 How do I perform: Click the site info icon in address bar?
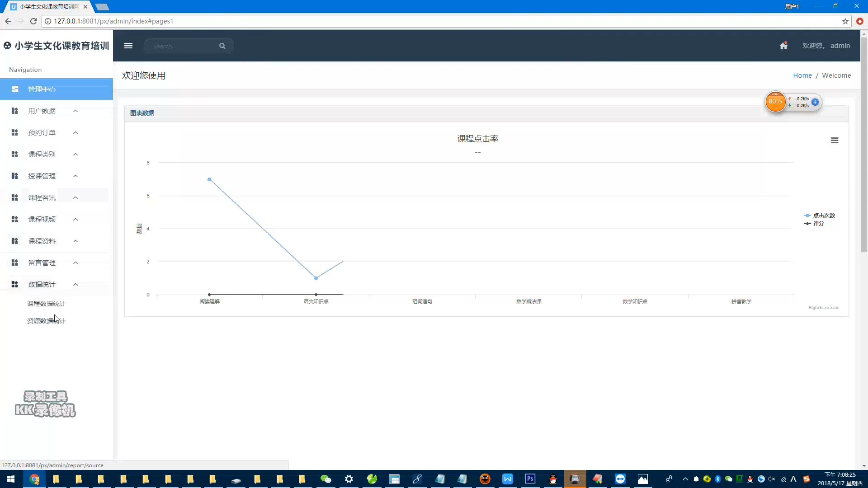pyautogui.click(x=48, y=21)
